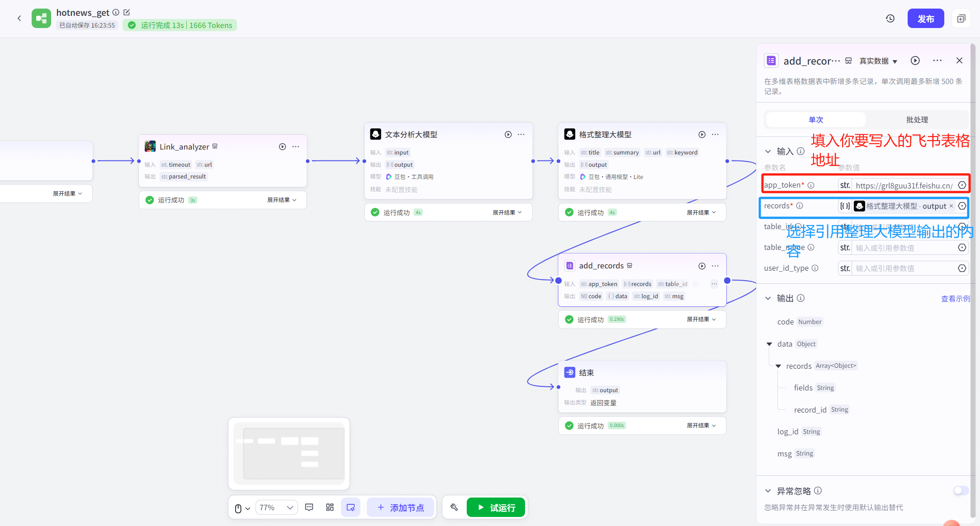Screen dimensions: 980x526
Task: Click the comment icon in bottom toolbar
Action: pos(309,507)
